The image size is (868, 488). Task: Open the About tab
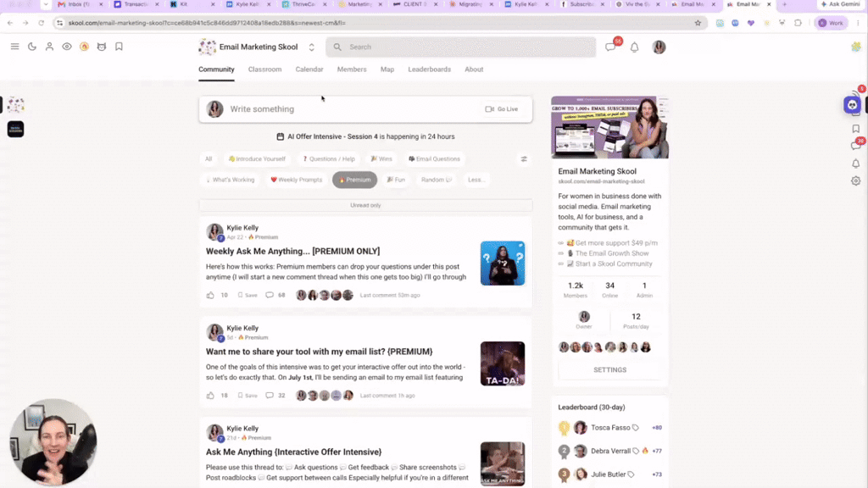[474, 69]
